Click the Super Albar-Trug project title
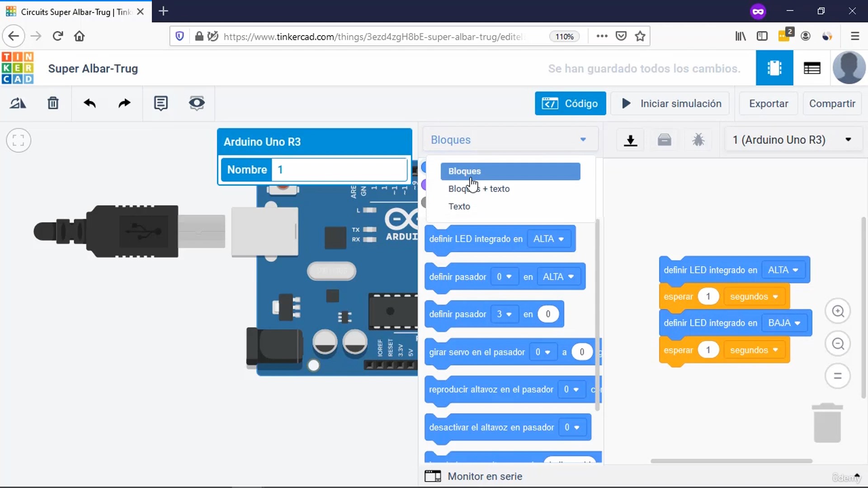The height and width of the screenshot is (488, 868). [x=93, y=69]
